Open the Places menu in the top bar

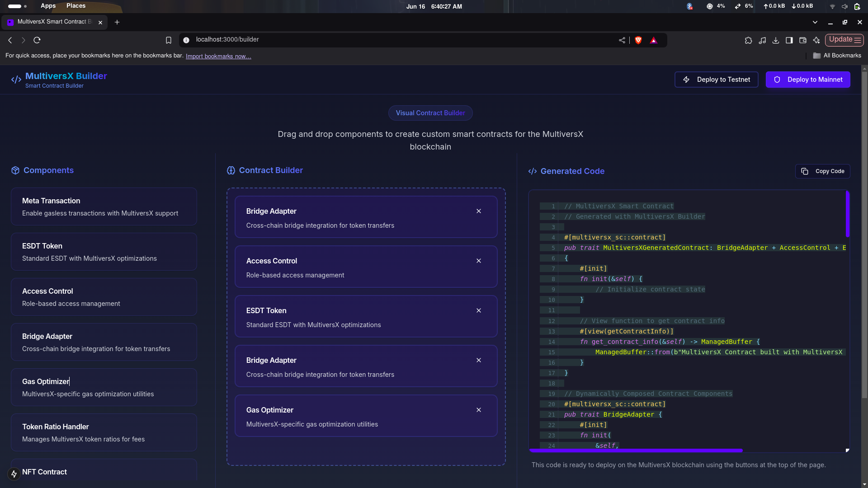coord(75,6)
